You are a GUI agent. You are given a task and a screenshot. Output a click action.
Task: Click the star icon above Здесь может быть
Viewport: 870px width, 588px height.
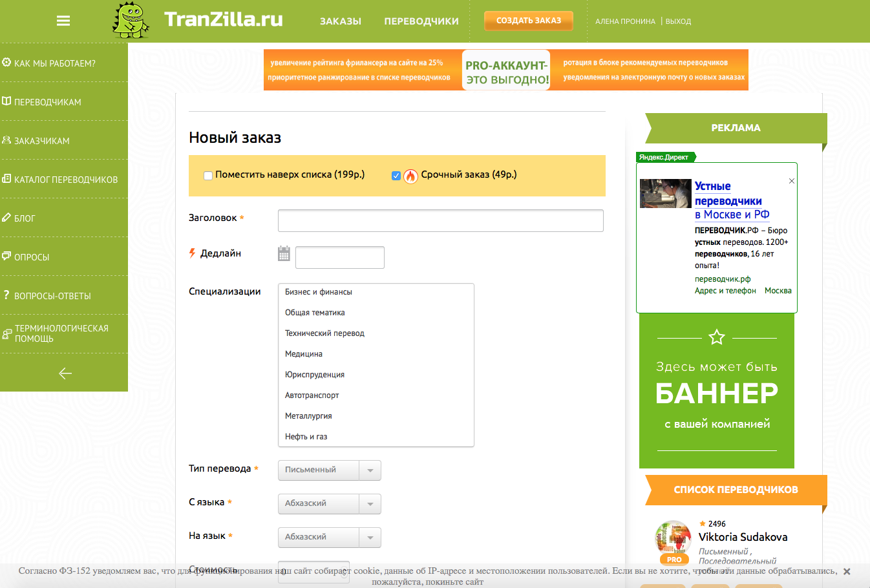[716, 337]
